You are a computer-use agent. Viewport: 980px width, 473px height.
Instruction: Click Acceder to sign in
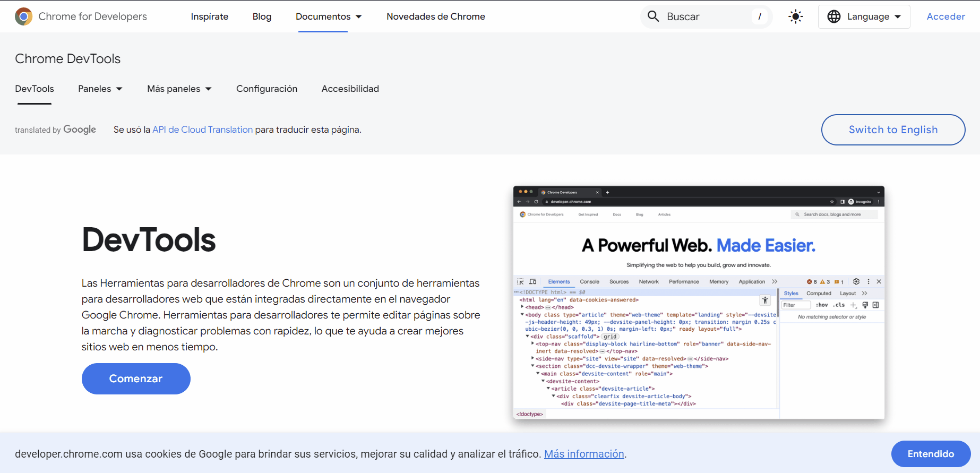[945, 16]
